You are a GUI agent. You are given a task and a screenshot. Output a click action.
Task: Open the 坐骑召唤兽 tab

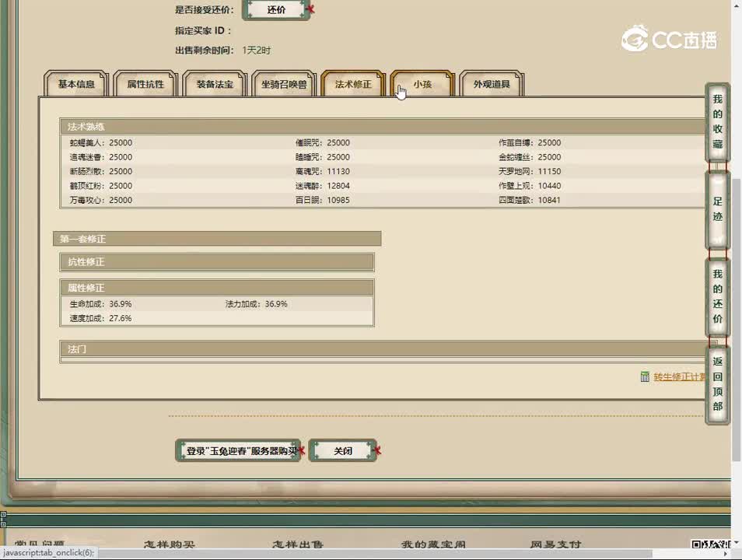tap(284, 84)
